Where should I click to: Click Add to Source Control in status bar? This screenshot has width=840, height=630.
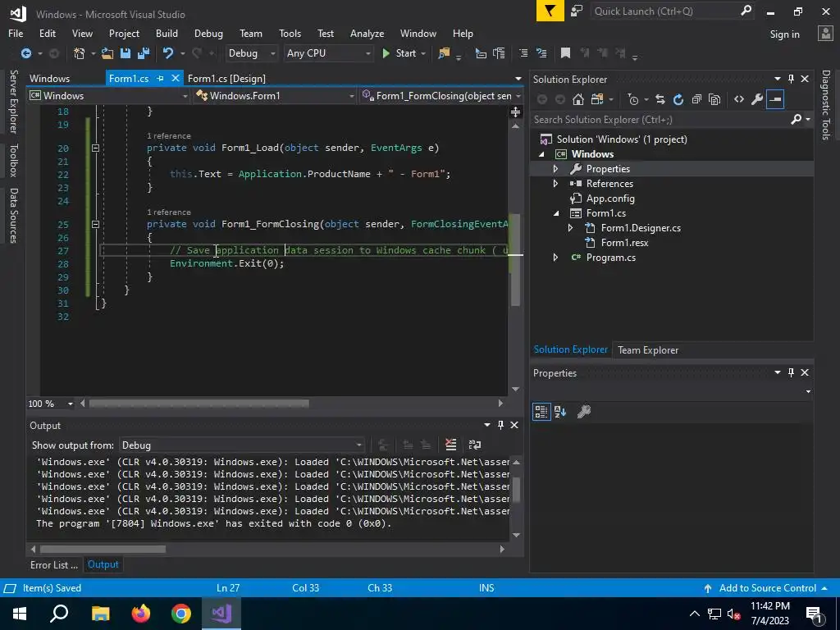pyautogui.click(x=767, y=588)
